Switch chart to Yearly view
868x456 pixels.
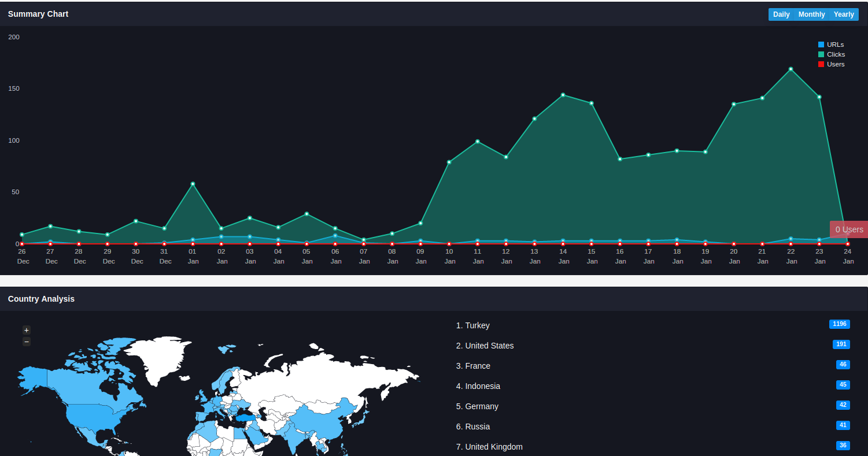click(x=844, y=14)
